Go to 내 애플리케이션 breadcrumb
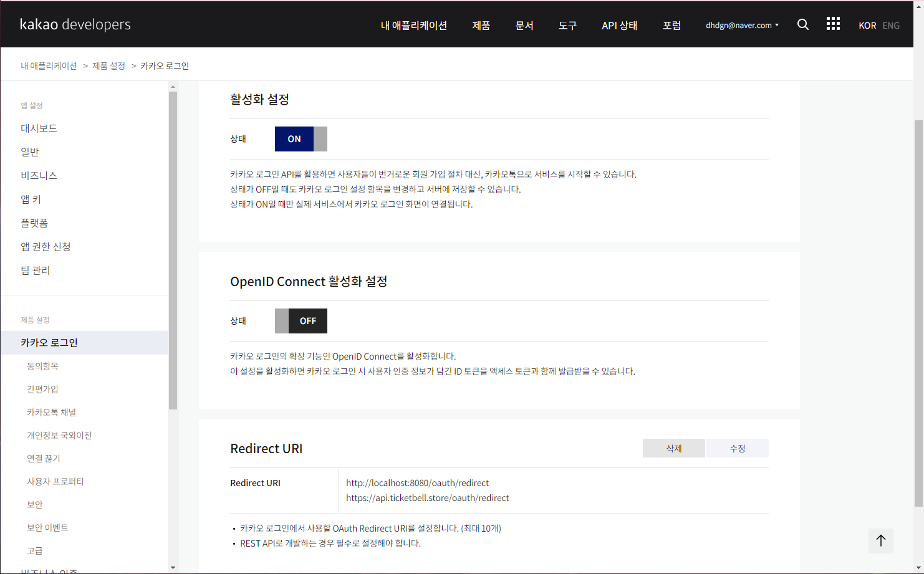Screen dimensions: 924x574 (x=49, y=65)
